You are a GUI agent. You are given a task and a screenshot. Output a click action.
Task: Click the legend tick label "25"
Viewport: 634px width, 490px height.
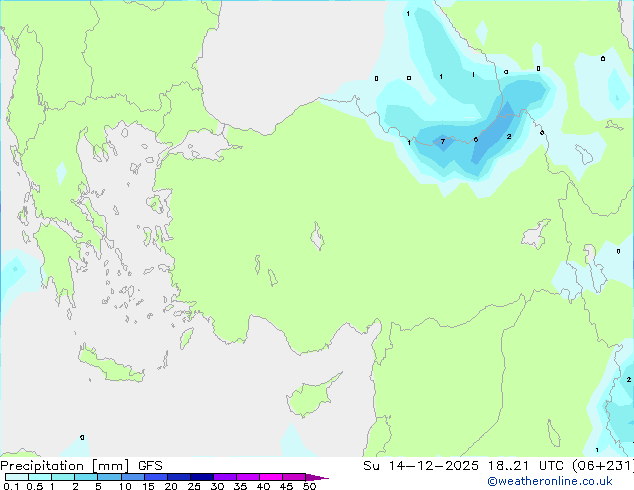[194, 486]
